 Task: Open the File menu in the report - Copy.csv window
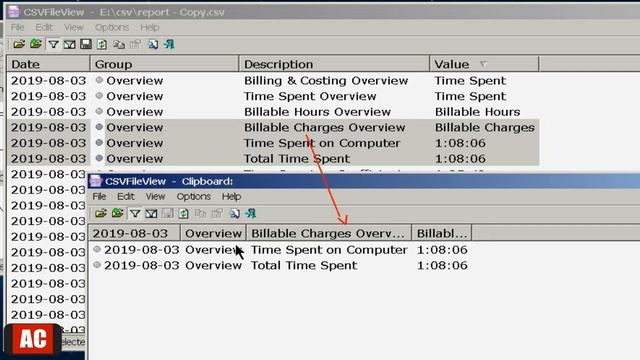[17, 27]
